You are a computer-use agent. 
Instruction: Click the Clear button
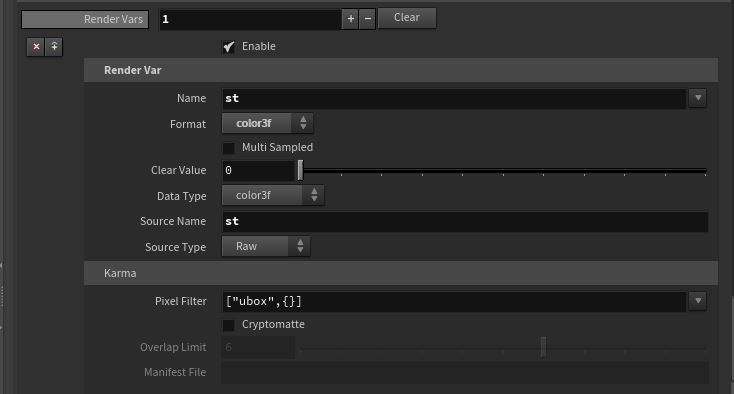407,18
